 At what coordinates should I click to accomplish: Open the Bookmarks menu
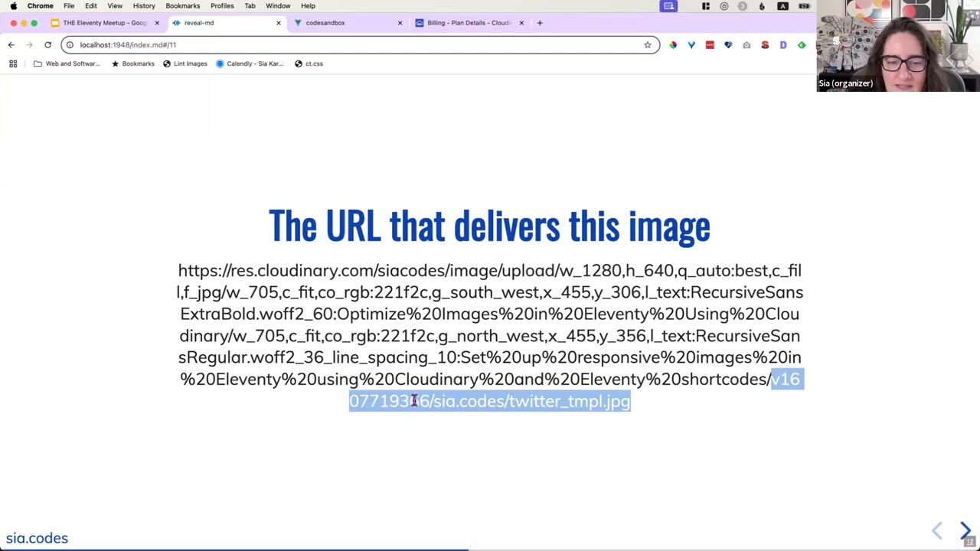click(183, 6)
